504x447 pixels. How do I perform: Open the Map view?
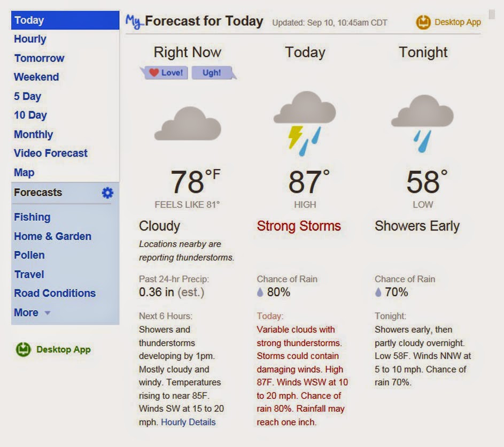(24, 172)
